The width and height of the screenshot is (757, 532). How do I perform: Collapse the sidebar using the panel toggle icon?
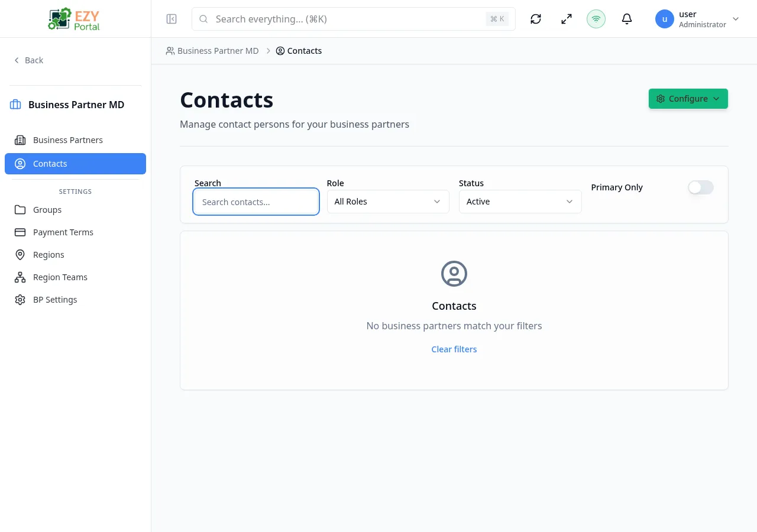(x=171, y=19)
